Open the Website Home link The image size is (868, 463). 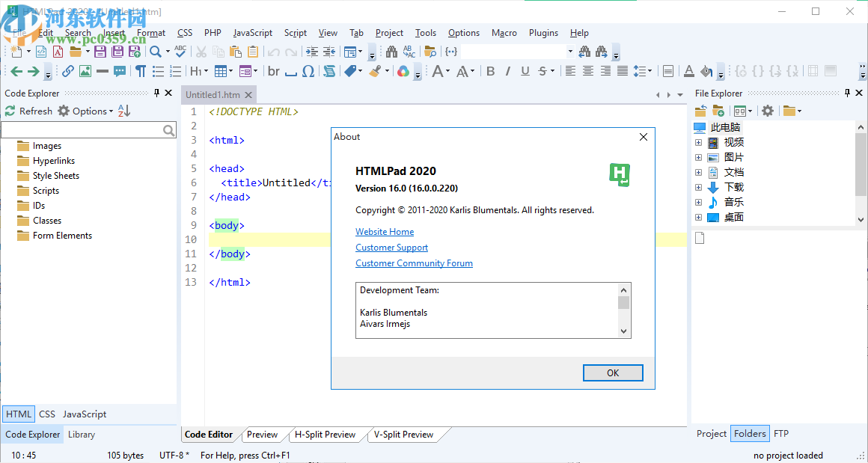click(x=385, y=232)
